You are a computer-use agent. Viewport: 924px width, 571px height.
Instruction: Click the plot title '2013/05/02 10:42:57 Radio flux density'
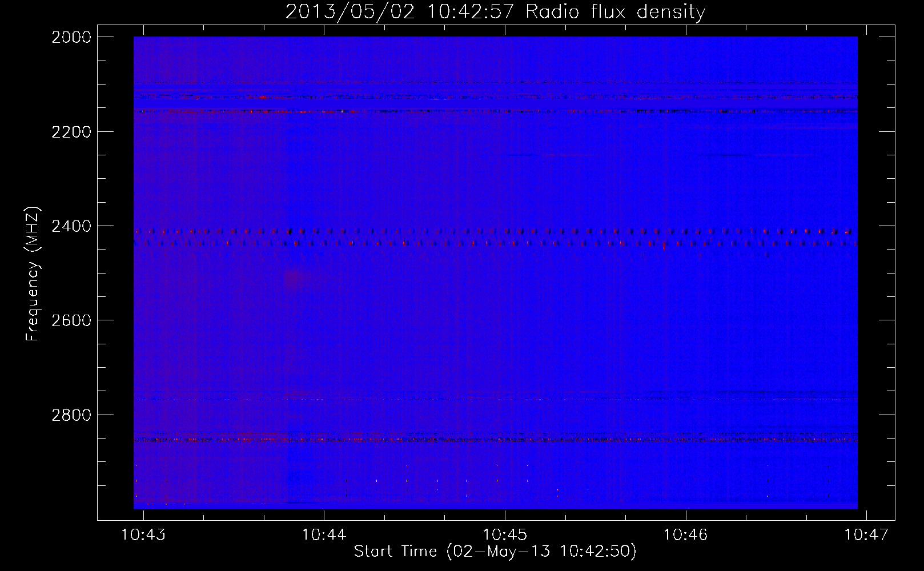(x=495, y=11)
